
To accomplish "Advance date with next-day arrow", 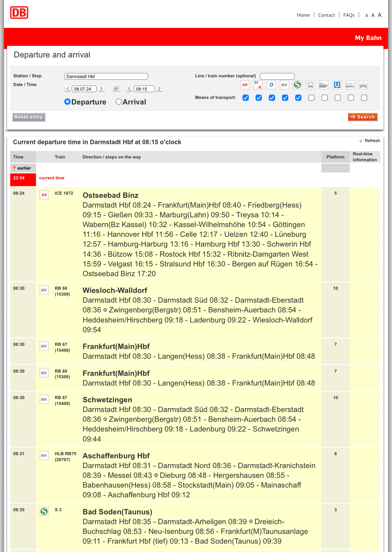I will [101, 89].
